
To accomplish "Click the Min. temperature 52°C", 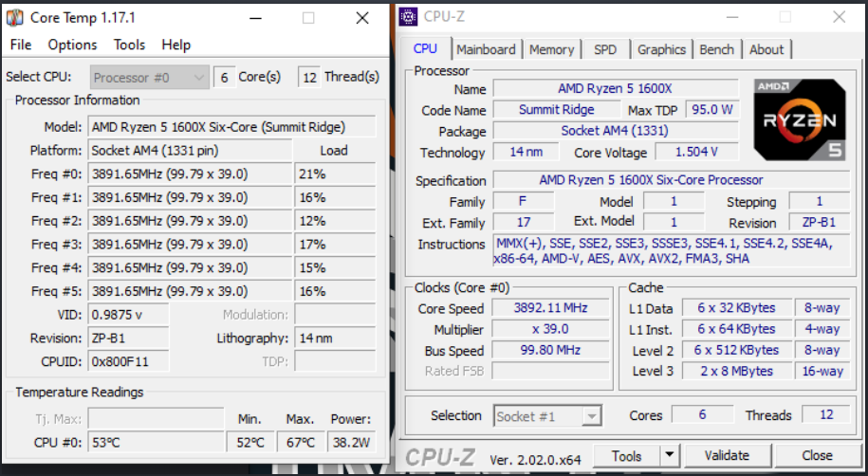I will 250,442.
